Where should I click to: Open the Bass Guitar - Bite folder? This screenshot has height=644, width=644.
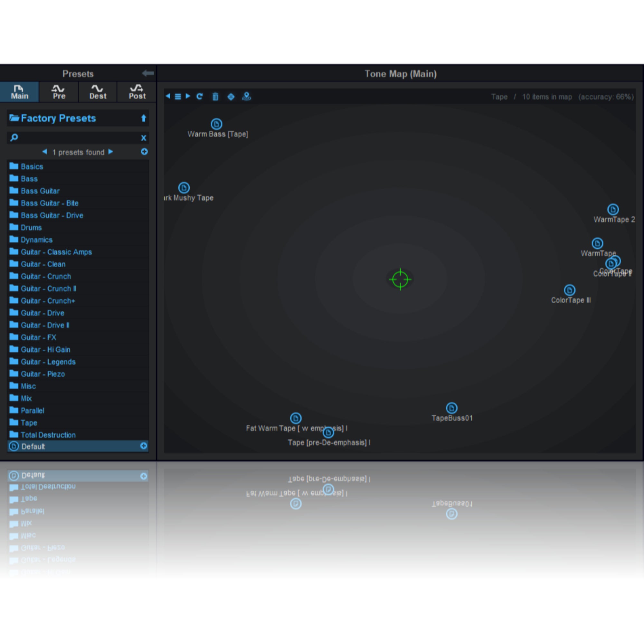78,203
